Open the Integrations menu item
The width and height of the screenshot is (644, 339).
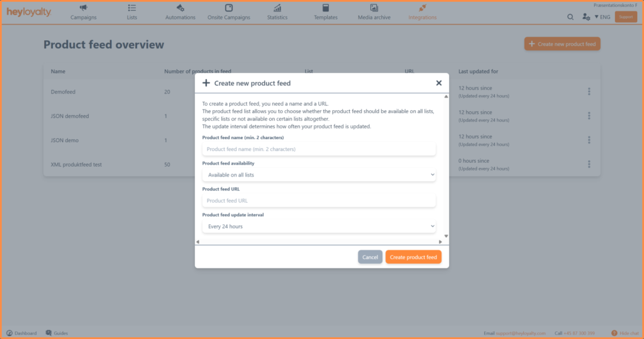pyautogui.click(x=422, y=12)
